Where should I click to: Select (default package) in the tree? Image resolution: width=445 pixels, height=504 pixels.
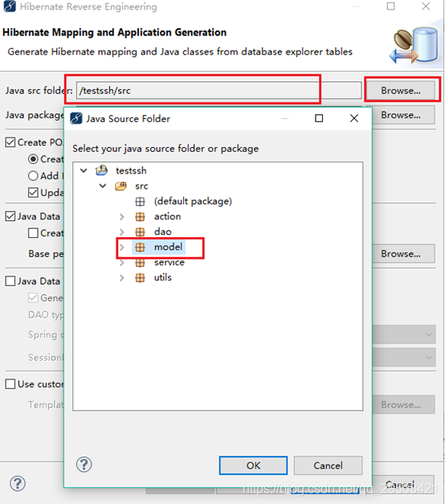193,201
